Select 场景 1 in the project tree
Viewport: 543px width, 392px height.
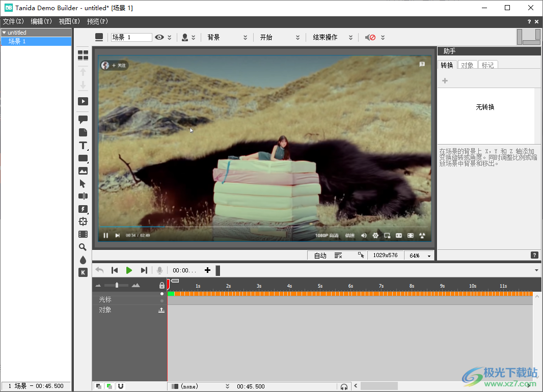coord(36,41)
